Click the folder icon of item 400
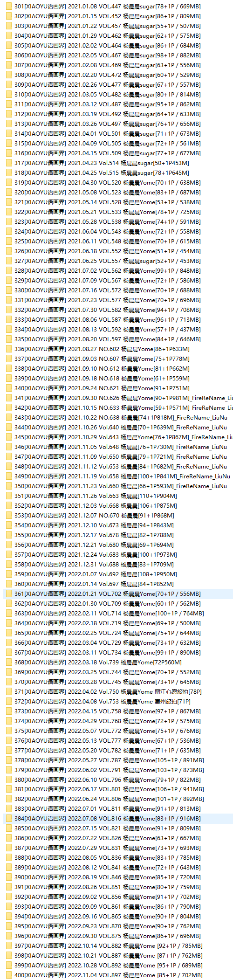 pos(9,975)
